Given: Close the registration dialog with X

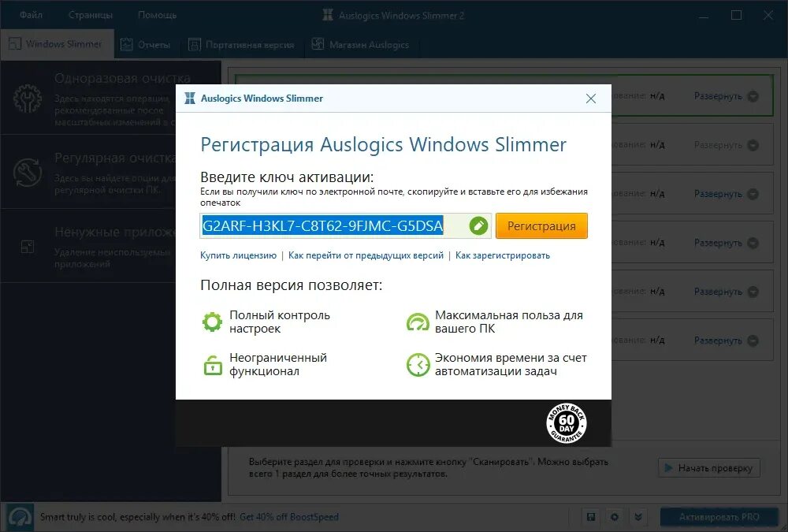Looking at the screenshot, I should (591, 99).
